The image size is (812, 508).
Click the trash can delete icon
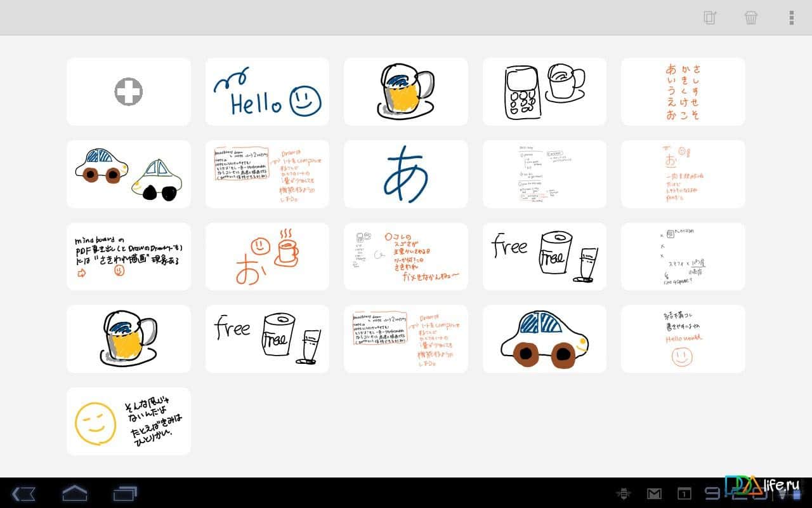point(751,18)
